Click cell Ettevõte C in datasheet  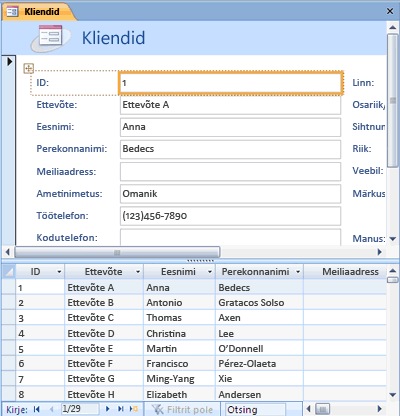104,318
